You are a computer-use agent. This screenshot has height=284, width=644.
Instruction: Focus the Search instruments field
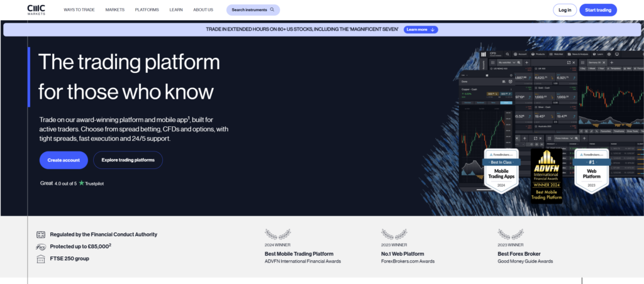pos(253,10)
